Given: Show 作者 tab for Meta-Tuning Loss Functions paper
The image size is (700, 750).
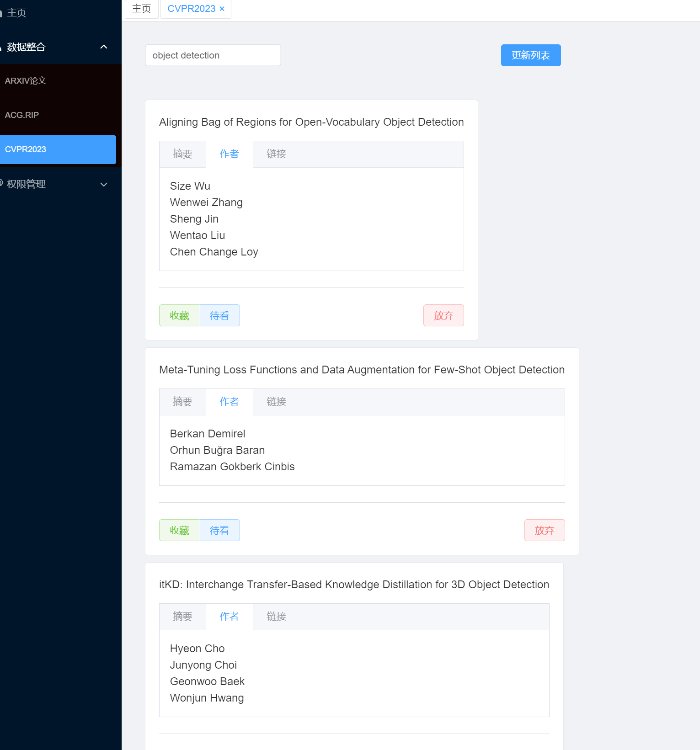Looking at the screenshot, I should [230, 402].
